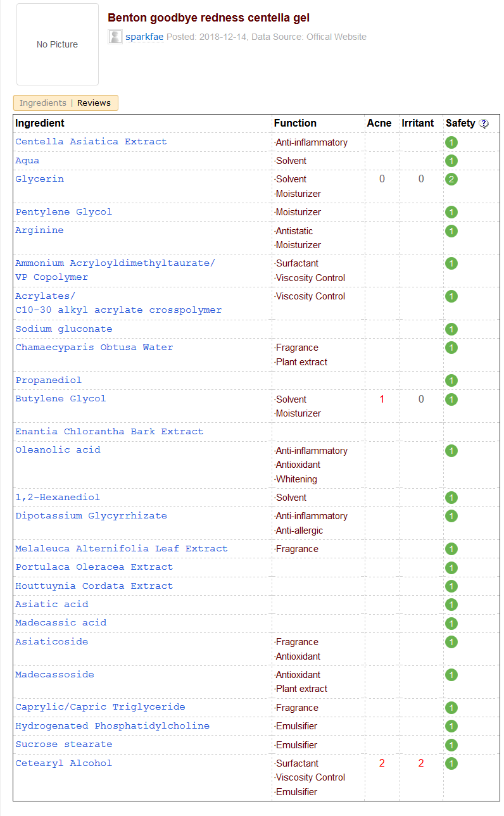Click the Acne column header
The image size is (504, 816).
379,123
